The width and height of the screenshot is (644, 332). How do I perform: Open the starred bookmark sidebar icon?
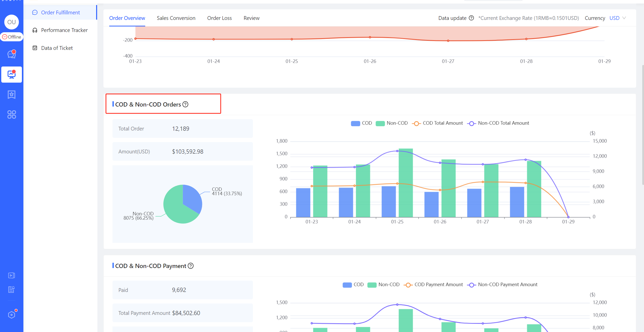12,94
